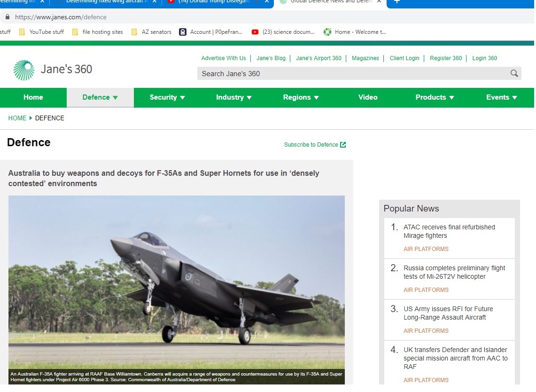The height and width of the screenshot is (392, 536).
Task: Open the Australia to buy weapons headline
Action: click(x=164, y=179)
